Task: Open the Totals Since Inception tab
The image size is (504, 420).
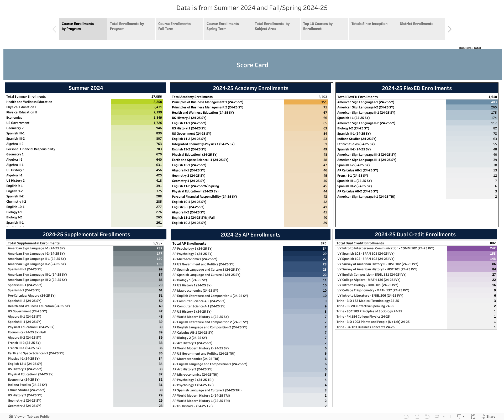Action: tap(372, 29)
